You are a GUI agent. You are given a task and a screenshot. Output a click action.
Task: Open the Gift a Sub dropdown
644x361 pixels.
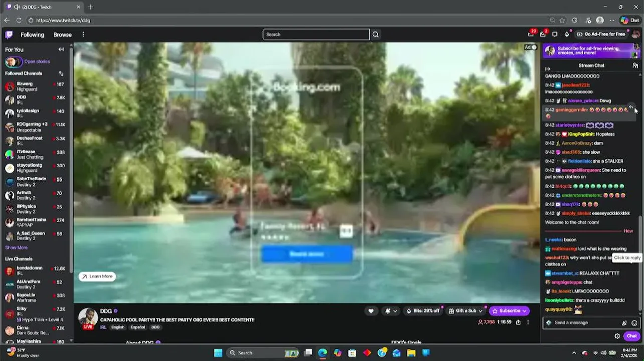click(x=466, y=311)
